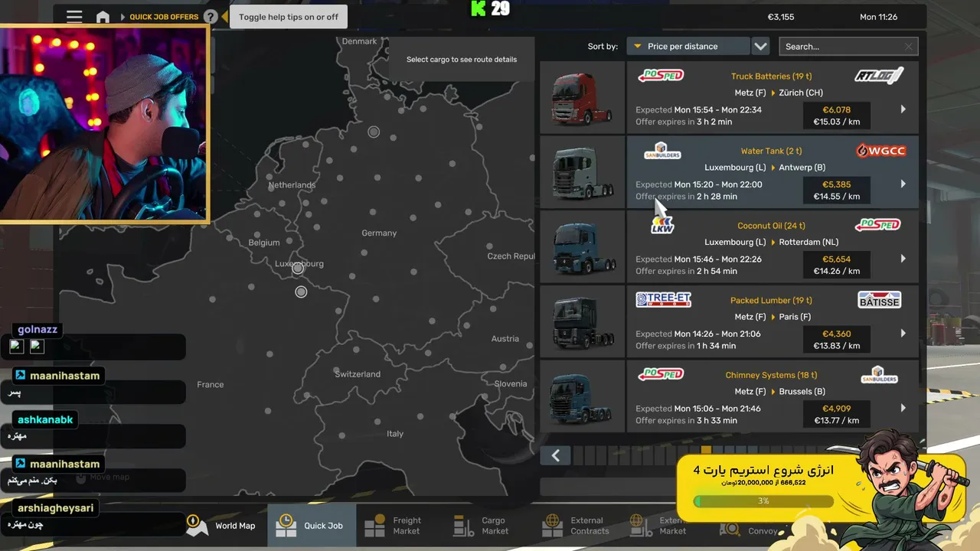Expand the Coconut Oil job arrow
The height and width of the screenshot is (551, 980).
903,259
